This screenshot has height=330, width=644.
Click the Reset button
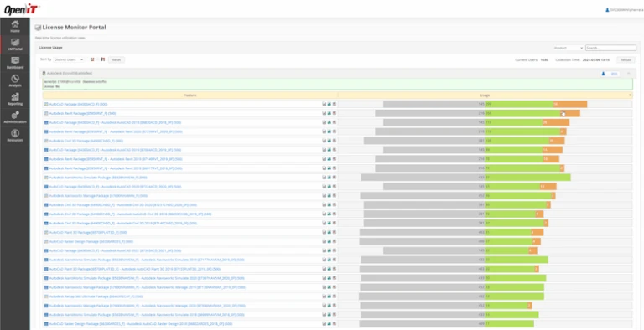[x=117, y=59]
